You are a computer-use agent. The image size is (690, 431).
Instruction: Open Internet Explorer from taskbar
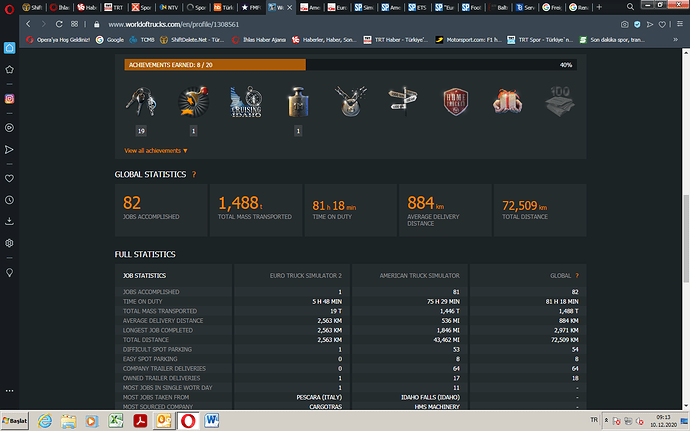[x=44, y=421]
